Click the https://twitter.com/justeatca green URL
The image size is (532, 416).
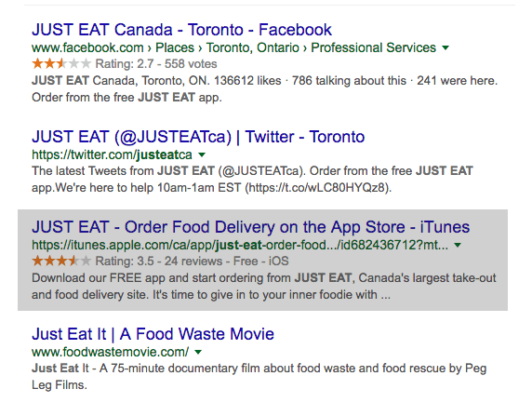coord(112,154)
